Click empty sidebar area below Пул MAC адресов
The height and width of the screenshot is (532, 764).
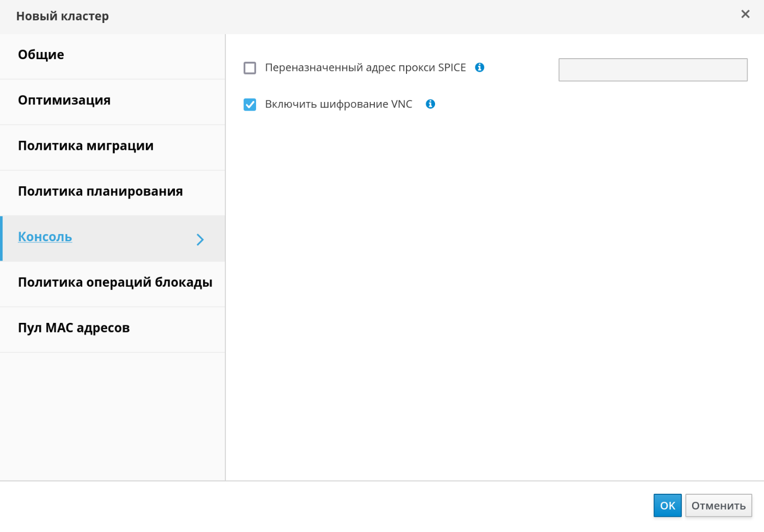(x=112, y=416)
